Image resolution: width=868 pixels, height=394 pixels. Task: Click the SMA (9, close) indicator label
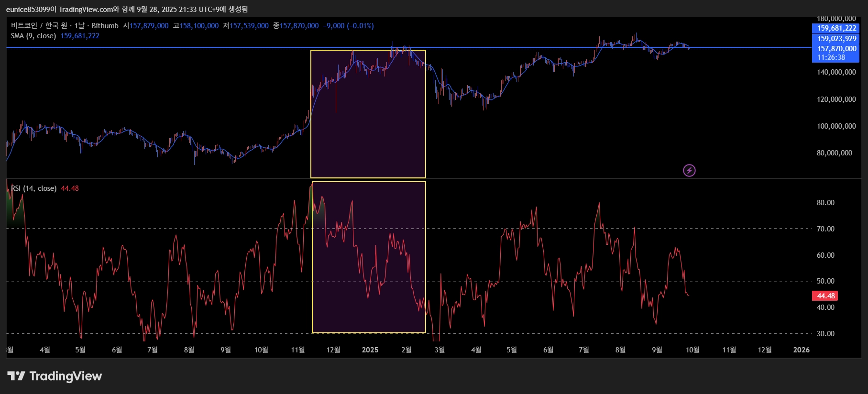33,36
